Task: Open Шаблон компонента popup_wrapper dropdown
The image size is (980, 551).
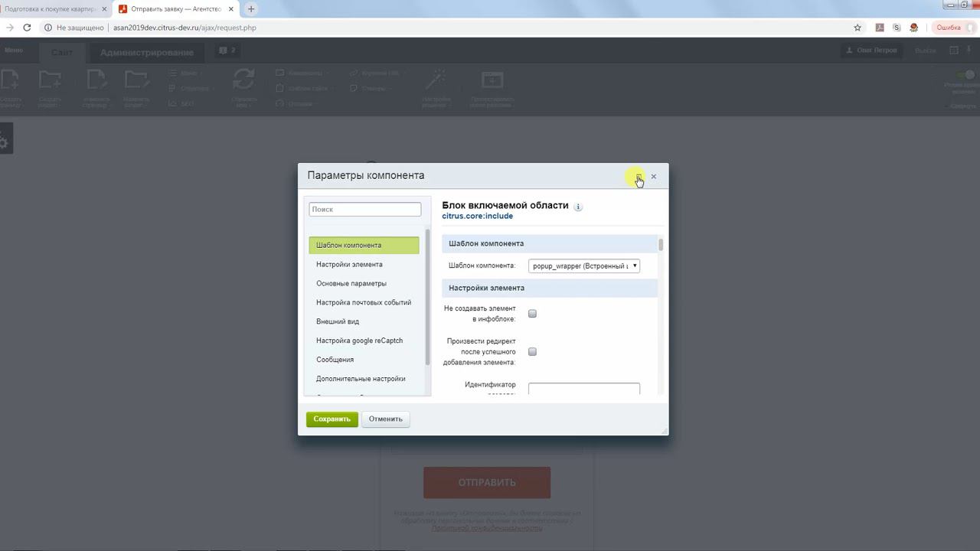Action: pos(584,266)
